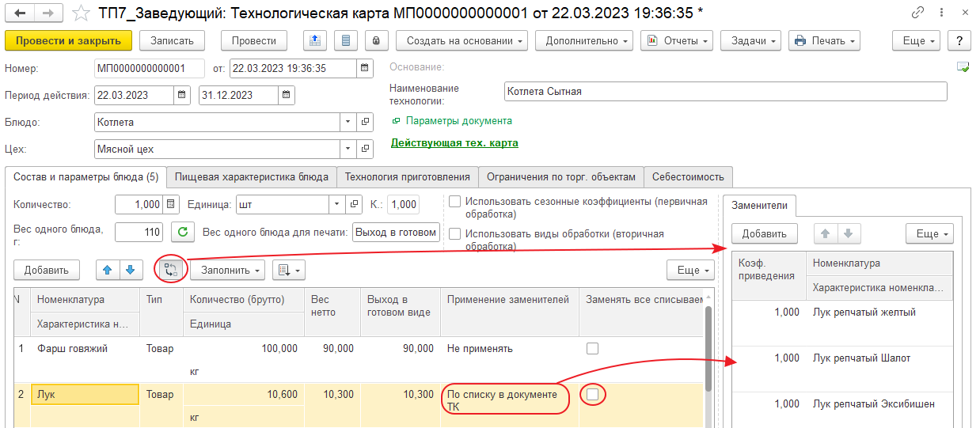This screenshot has height=428, width=980.
Task: Click the padlock icon in toolbar
Action: pyautogui.click(x=375, y=40)
